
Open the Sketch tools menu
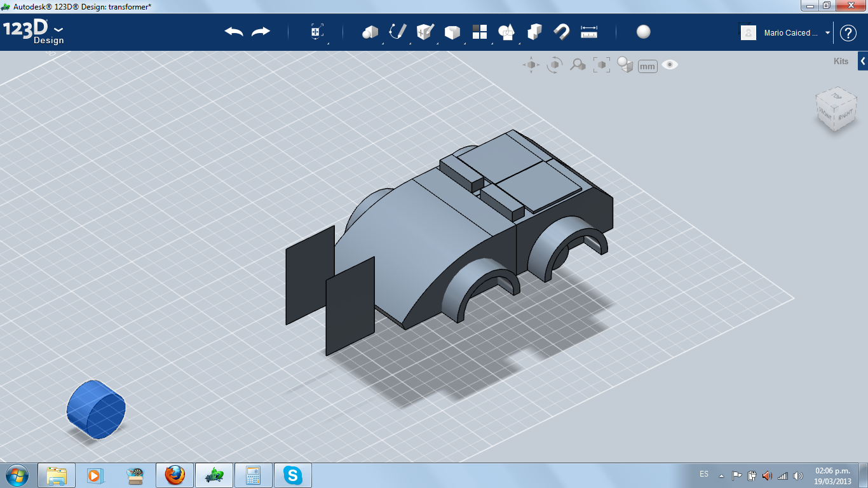click(x=398, y=32)
